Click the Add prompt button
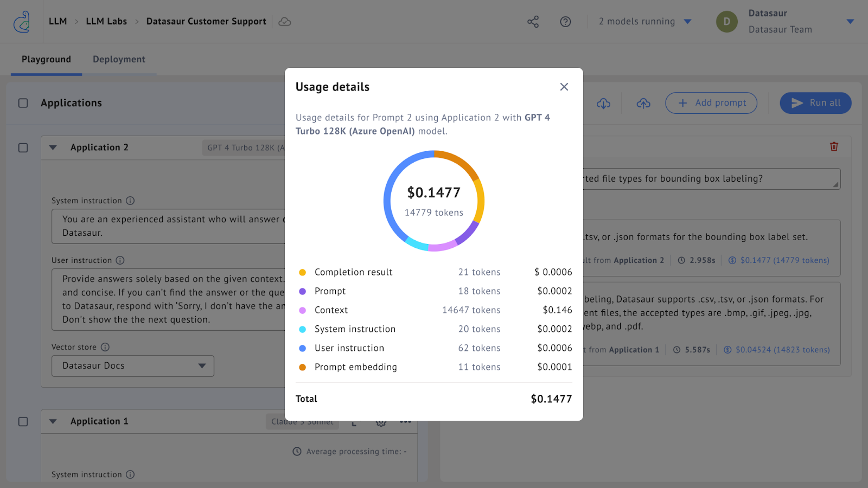The image size is (868, 488). click(x=711, y=103)
